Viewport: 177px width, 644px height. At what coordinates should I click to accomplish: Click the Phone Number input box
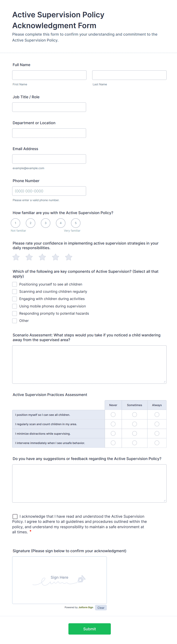click(49, 191)
